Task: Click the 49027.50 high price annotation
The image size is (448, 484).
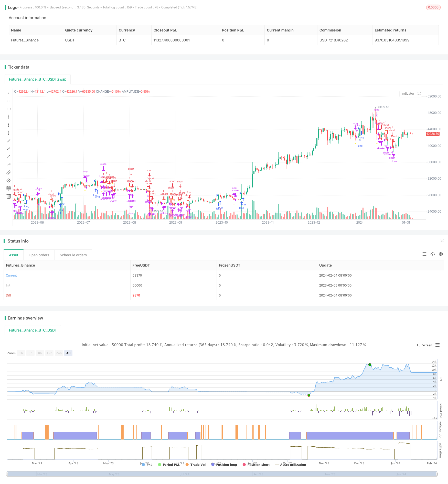Action: click(x=383, y=107)
